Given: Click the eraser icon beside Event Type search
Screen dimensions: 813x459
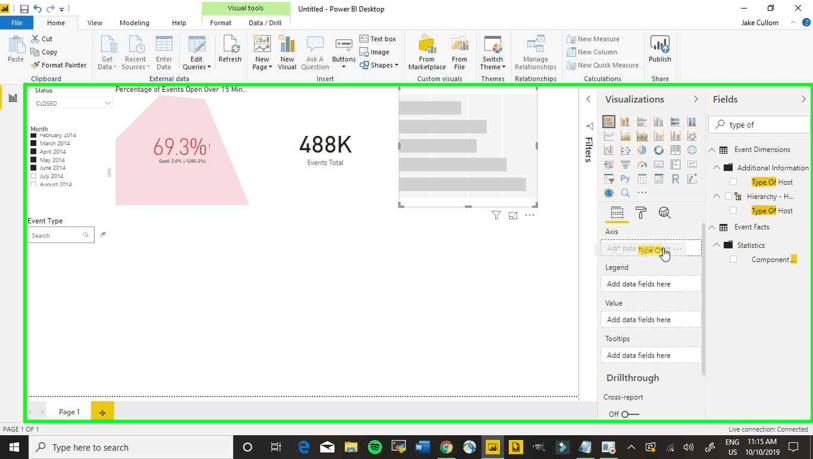Looking at the screenshot, I should 103,235.
